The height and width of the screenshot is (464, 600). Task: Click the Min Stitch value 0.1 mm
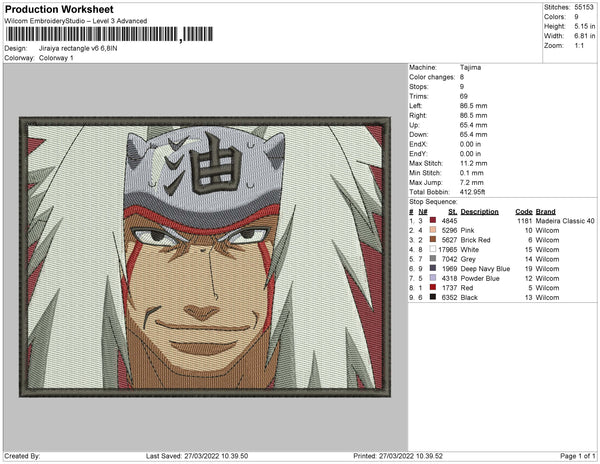tap(471, 173)
